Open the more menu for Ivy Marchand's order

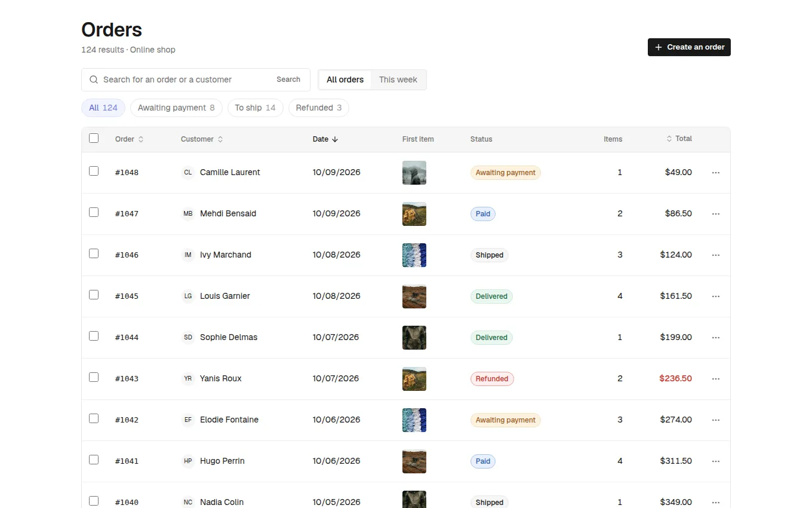click(x=716, y=255)
